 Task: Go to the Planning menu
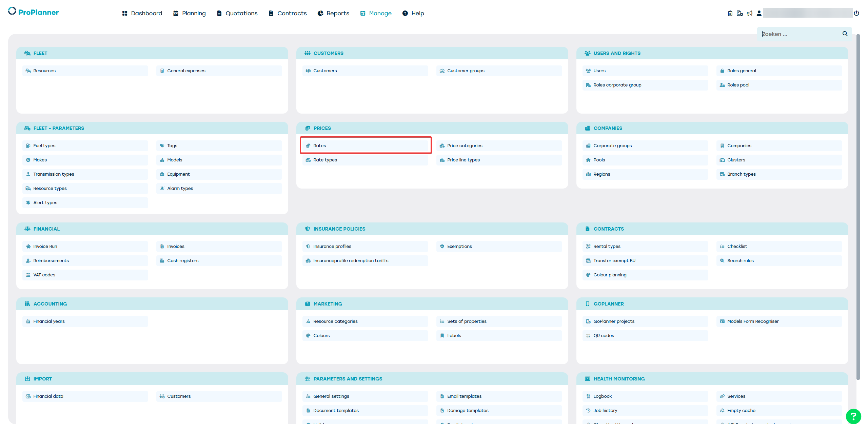point(190,13)
